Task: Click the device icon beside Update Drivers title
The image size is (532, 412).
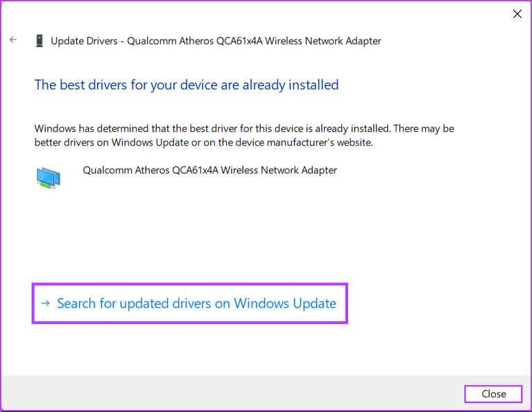Action: click(40, 41)
